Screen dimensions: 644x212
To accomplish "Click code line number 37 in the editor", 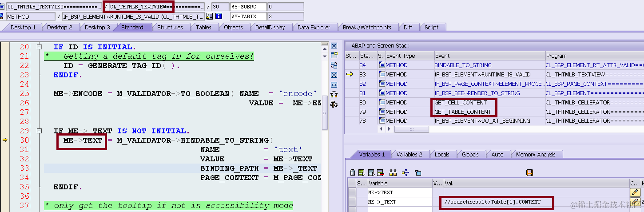I will coord(24,205).
